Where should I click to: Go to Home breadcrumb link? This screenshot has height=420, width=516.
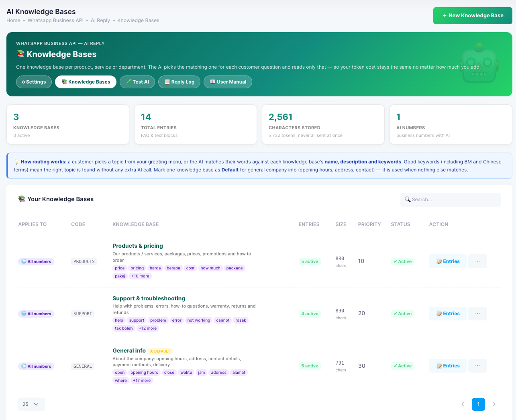(x=13, y=20)
